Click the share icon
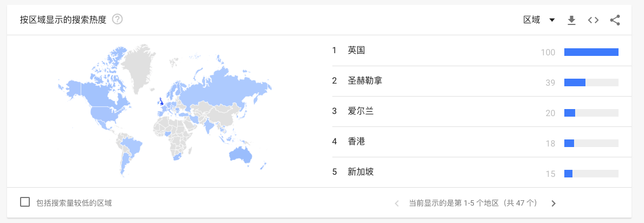The width and height of the screenshot is (644, 223). click(615, 20)
